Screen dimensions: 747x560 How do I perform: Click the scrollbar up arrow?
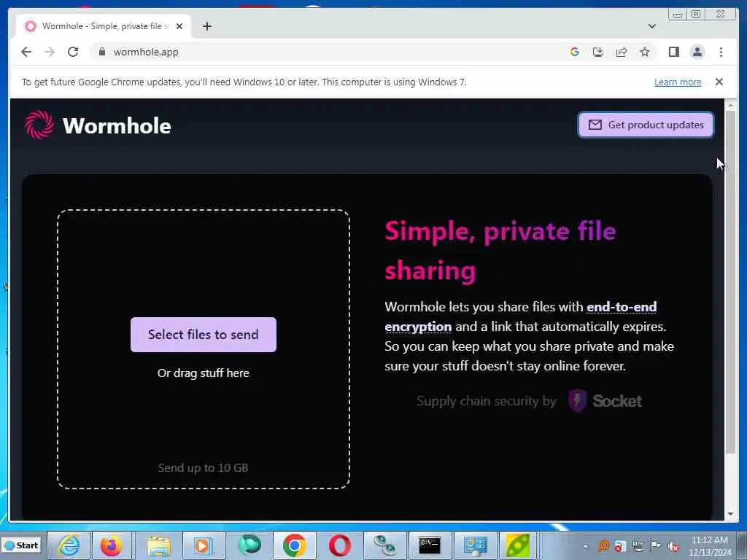(x=730, y=104)
